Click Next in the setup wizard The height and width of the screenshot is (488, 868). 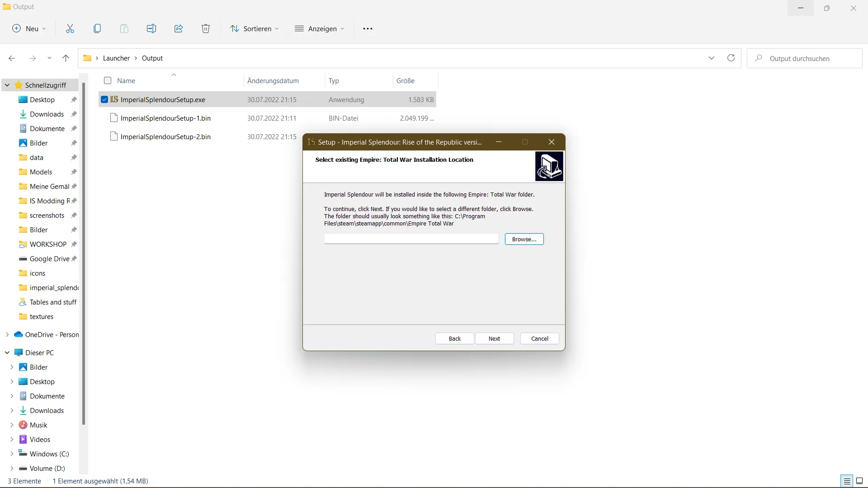[494, 339]
